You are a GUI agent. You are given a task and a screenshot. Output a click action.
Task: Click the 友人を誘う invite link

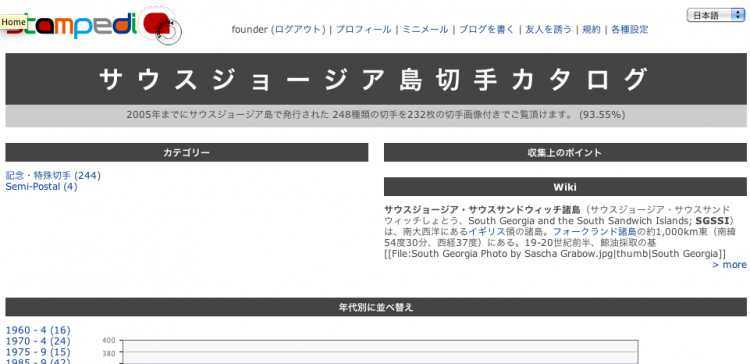(548, 29)
